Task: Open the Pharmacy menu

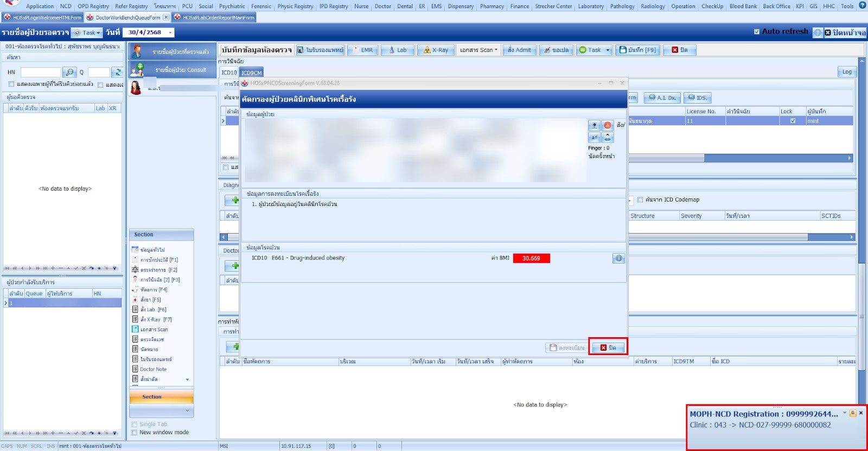Action: pyautogui.click(x=492, y=6)
